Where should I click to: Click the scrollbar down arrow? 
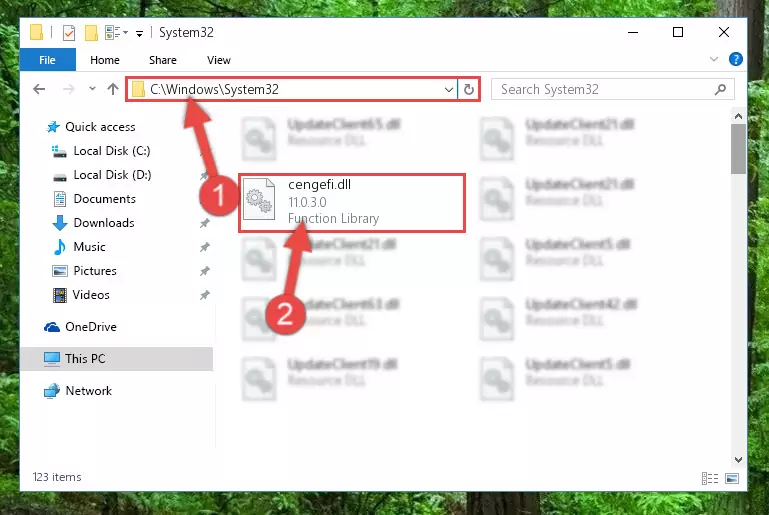pos(738,460)
